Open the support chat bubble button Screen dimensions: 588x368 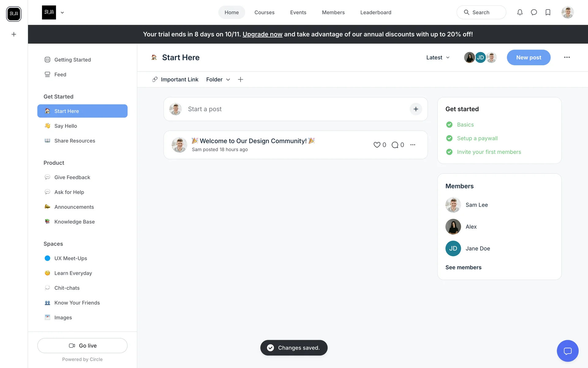coord(567,351)
